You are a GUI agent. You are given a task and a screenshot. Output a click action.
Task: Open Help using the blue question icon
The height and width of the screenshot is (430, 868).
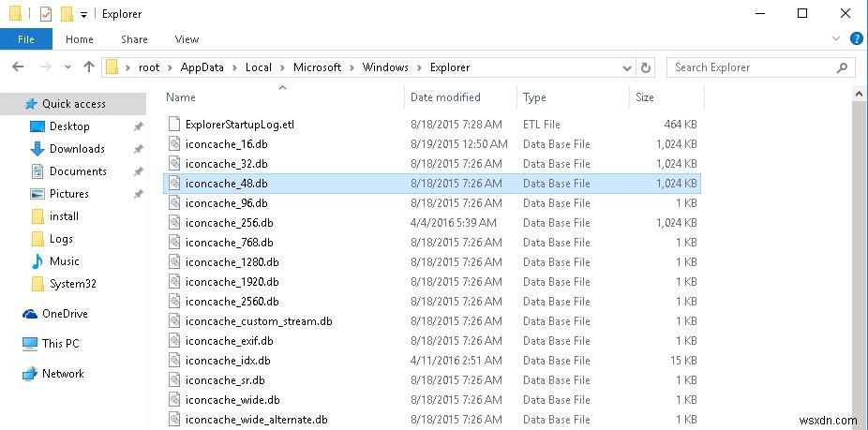tap(856, 38)
